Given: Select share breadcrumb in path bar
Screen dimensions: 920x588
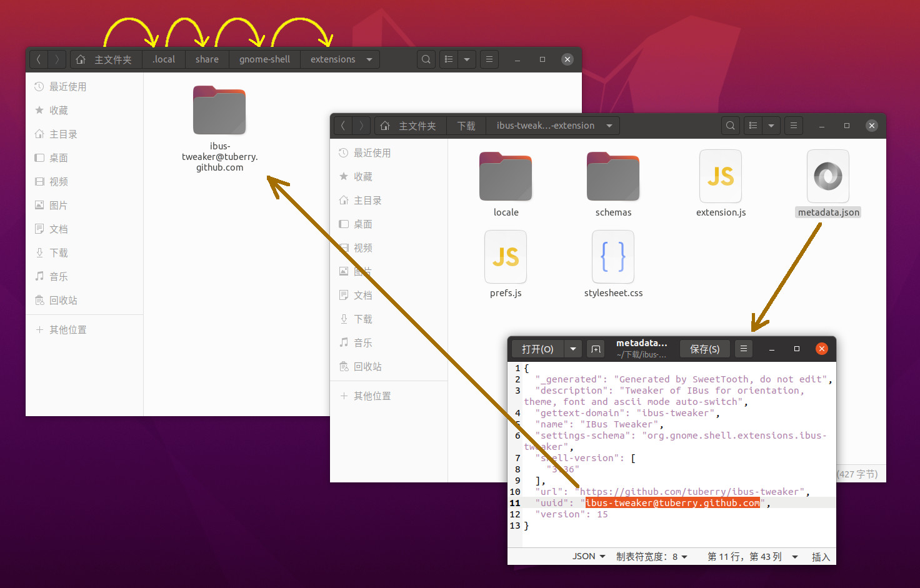Looking at the screenshot, I should point(207,59).
